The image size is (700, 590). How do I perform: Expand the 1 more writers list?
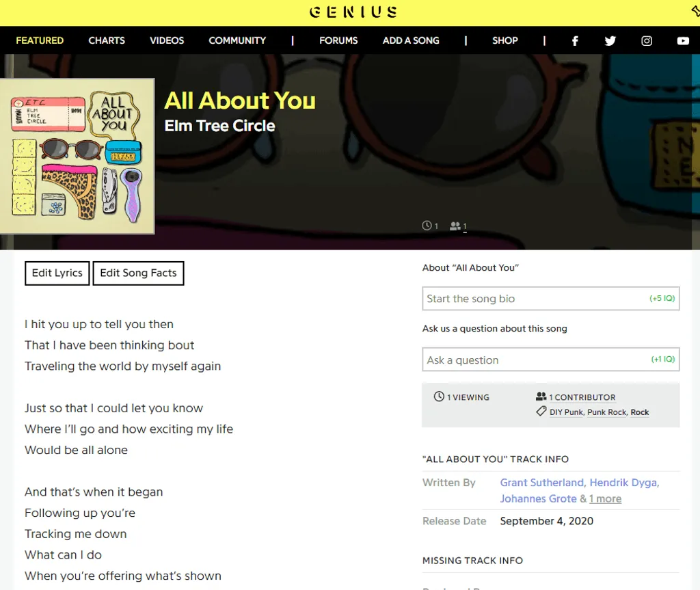click(605, 498)
